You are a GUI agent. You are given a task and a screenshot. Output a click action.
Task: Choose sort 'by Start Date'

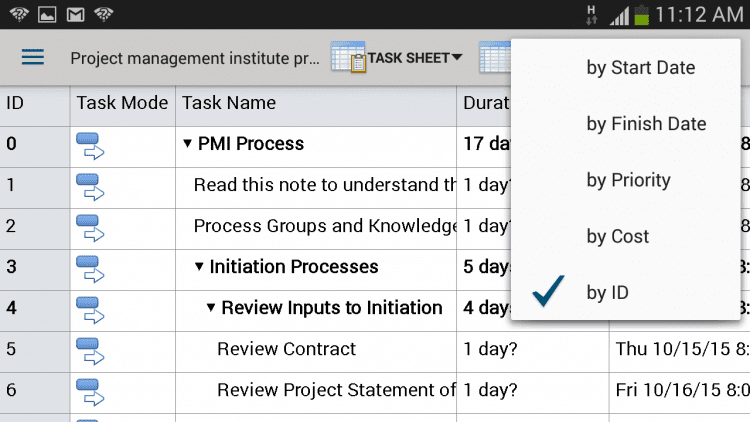tap(640, 68)
